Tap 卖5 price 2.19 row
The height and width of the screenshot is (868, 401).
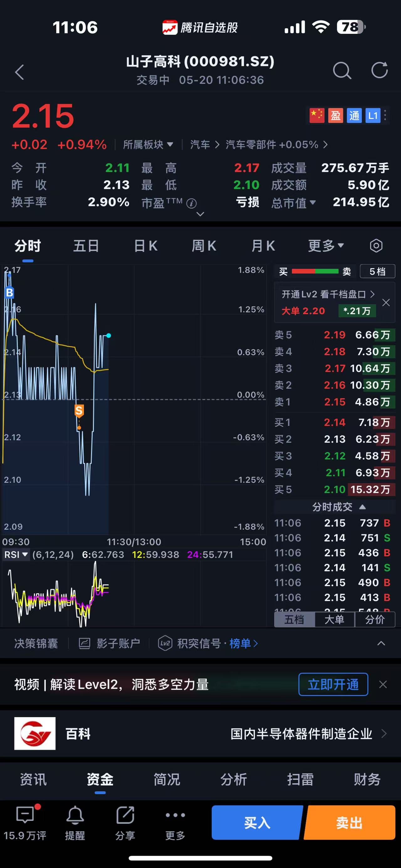coord(335,334)
